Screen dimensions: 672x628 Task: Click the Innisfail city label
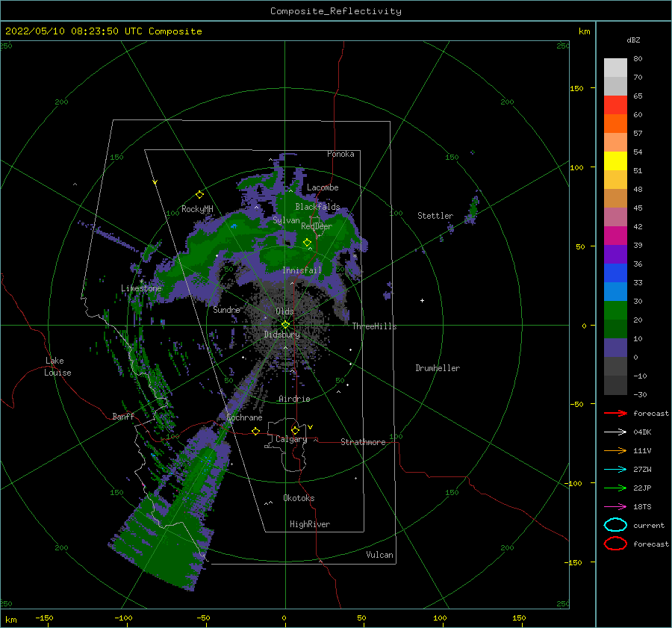click(x=302, y=270)
